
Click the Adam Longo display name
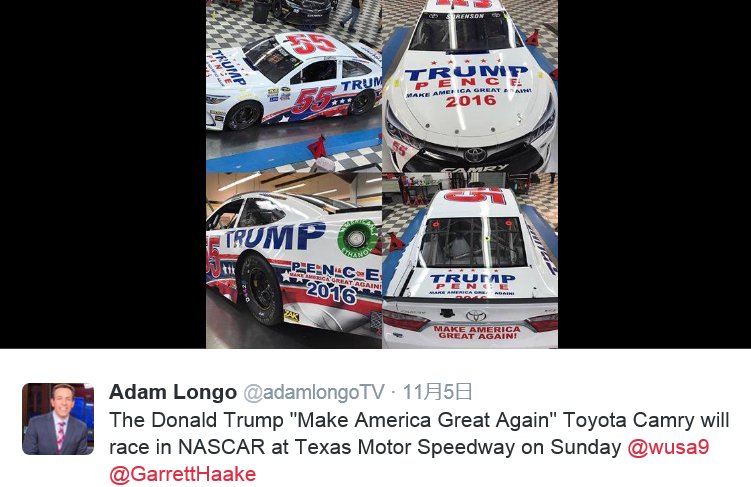pos(173,392)
